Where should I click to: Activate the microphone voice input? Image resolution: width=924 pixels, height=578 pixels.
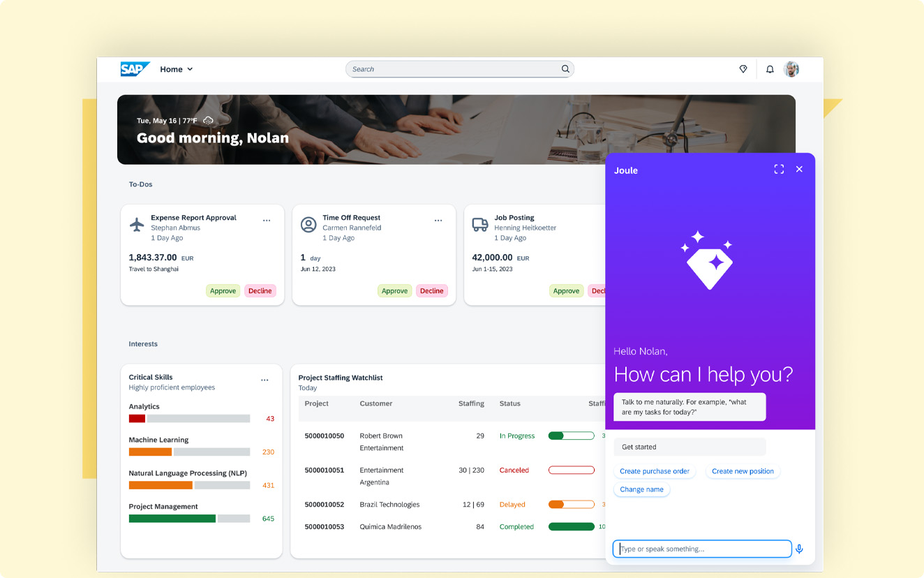(x=799, y=549)
